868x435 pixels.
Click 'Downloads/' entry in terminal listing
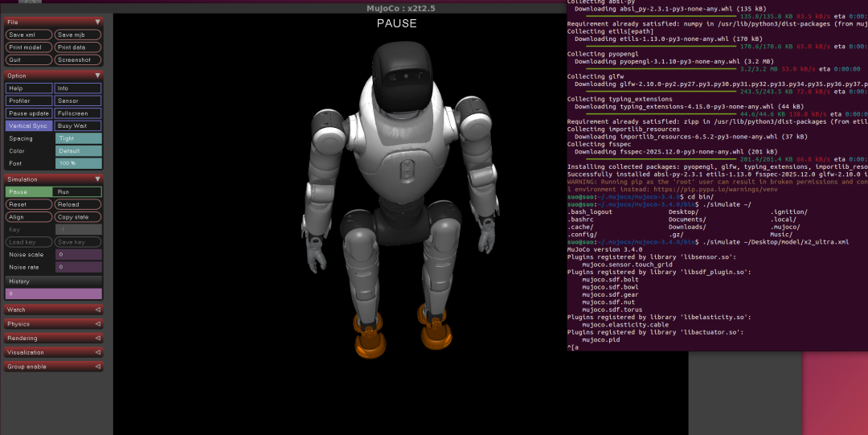(x=687, y=227)
